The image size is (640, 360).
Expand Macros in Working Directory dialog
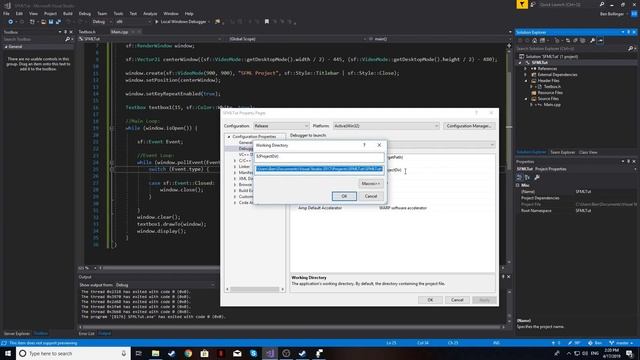pyautogui.click(x=371, y=184)
